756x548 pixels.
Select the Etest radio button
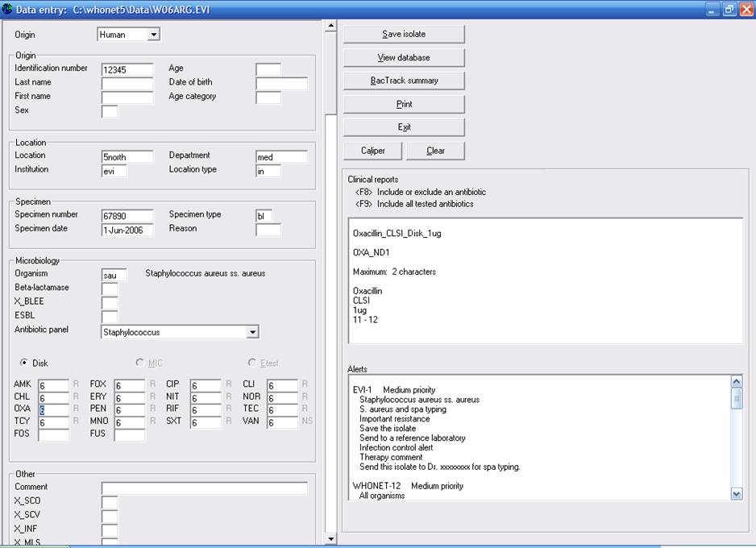(252, 363)
